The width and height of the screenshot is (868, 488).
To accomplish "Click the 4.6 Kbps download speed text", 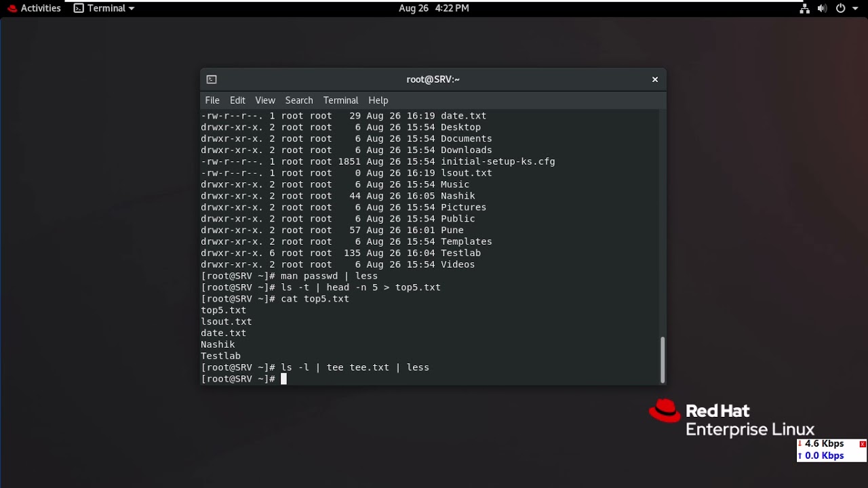I will point(824,444).
